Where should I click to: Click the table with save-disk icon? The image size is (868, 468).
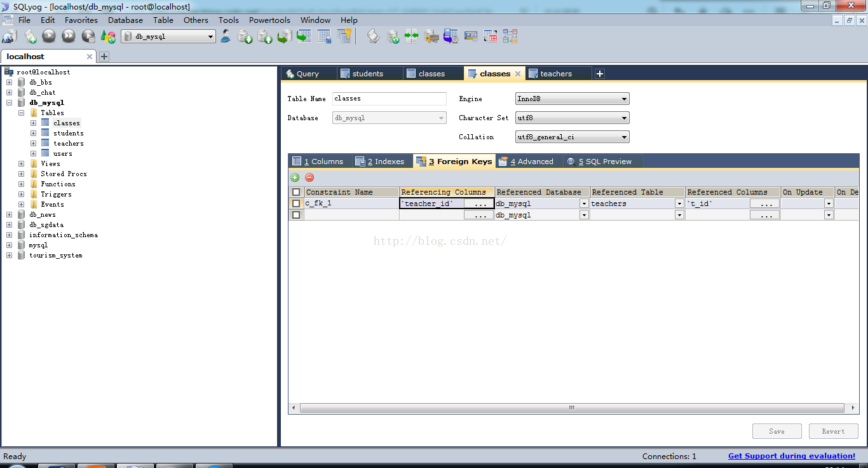325,36
